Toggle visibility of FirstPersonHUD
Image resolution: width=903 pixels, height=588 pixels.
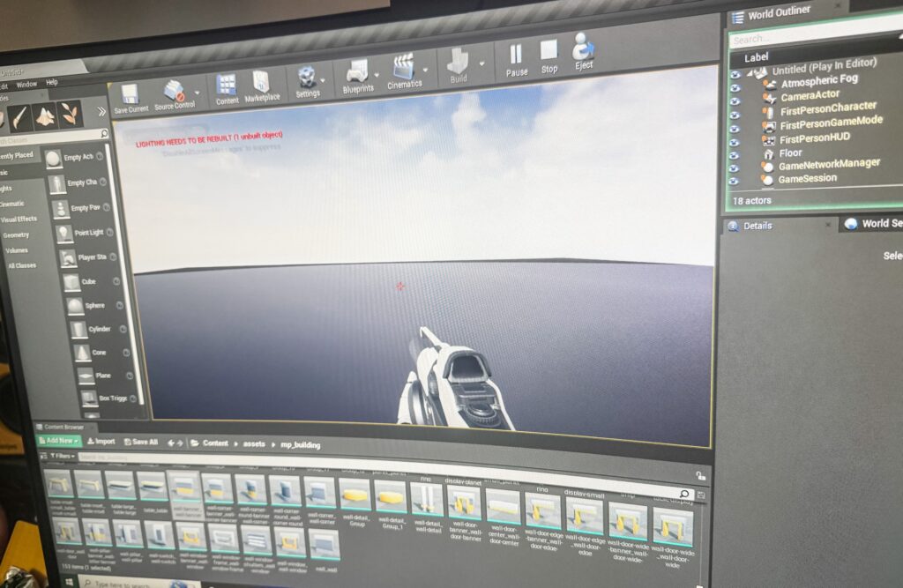(x=735, y=142)
